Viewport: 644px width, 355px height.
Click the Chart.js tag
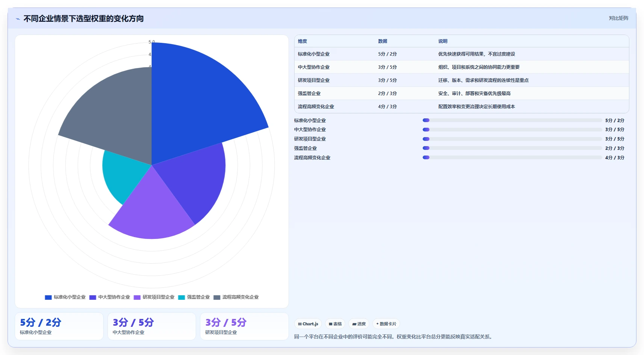coord(308,324)
